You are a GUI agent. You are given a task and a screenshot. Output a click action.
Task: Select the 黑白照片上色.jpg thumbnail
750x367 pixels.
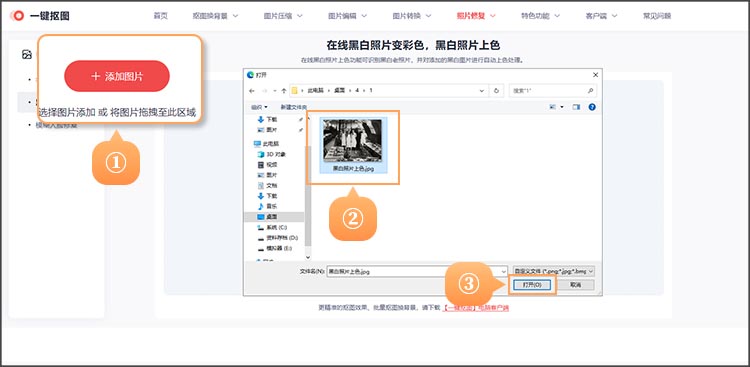(x=353, y=145)
